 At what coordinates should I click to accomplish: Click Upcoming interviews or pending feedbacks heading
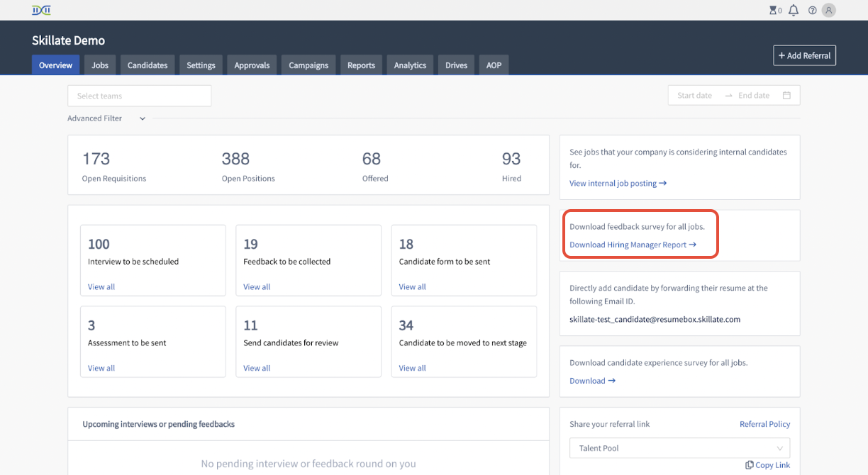click(158, 424)
